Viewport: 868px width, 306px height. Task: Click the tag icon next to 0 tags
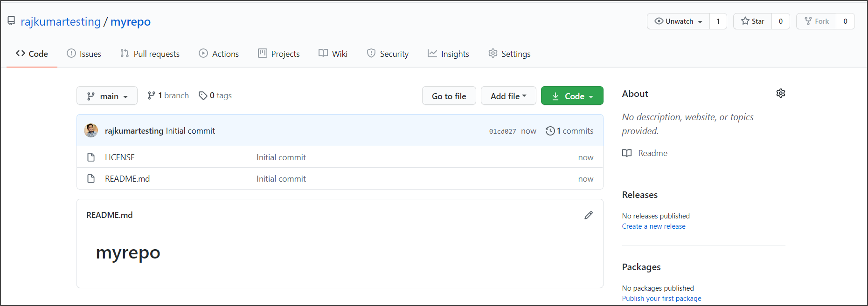coord(203,95)
